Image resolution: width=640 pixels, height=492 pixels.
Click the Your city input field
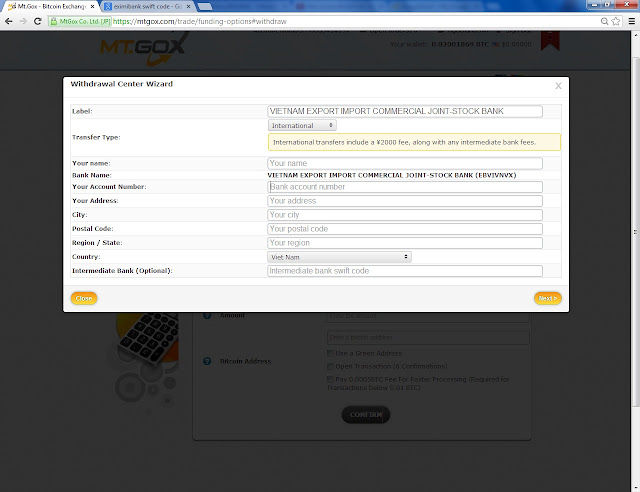pos(405,215)
